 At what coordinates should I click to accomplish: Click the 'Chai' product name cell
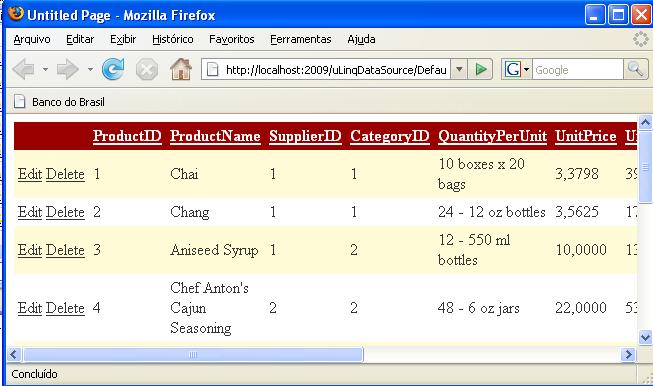click(184, 174)
